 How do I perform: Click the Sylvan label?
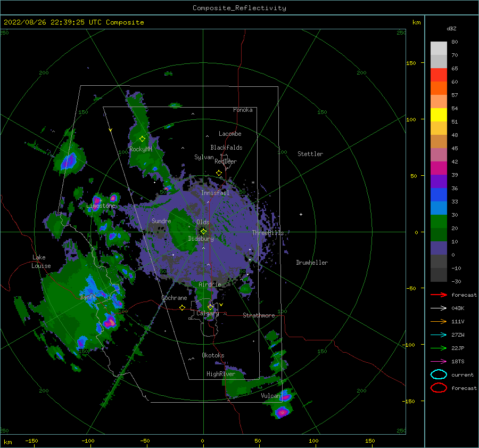204,157
